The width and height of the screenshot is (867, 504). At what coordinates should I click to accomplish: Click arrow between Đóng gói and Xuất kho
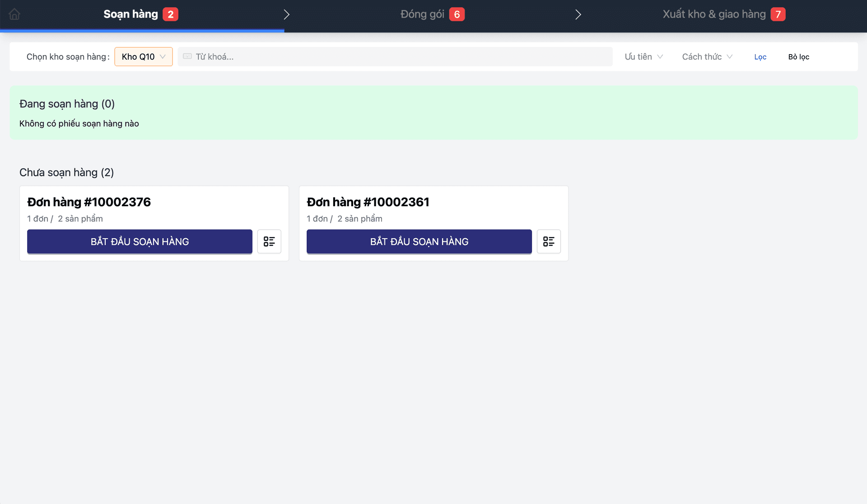(578, 14)
